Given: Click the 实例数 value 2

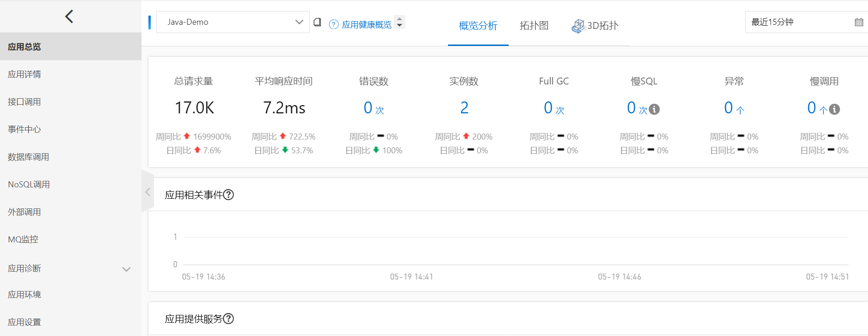Looking at the screenshot, I should (464, 108).
